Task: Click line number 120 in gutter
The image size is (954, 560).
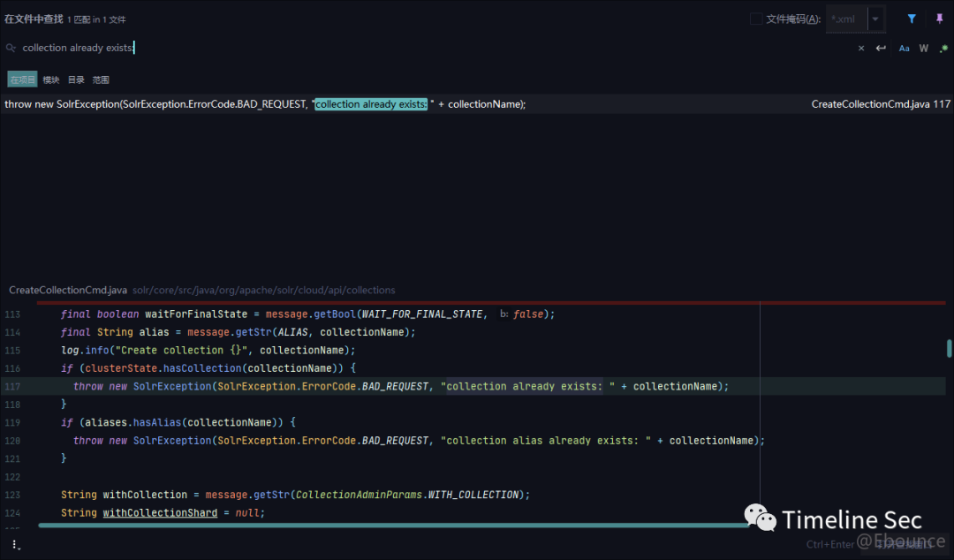Action: tap(12, 441)
